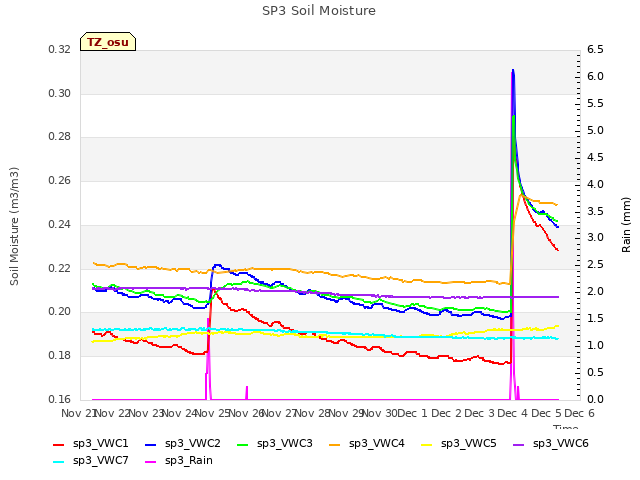Click the 4.0 rain axis tick label
The width and height of the screenshot is (640, 480).
click(595, 184)
